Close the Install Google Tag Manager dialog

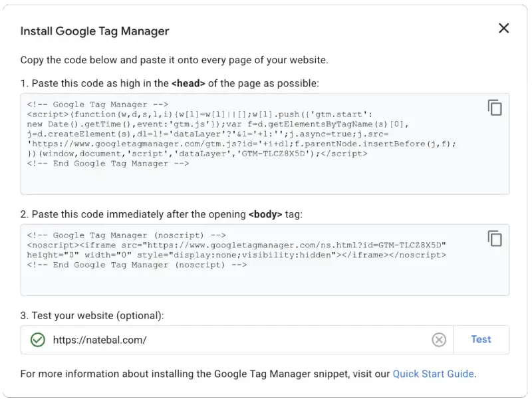pos(504,28)
